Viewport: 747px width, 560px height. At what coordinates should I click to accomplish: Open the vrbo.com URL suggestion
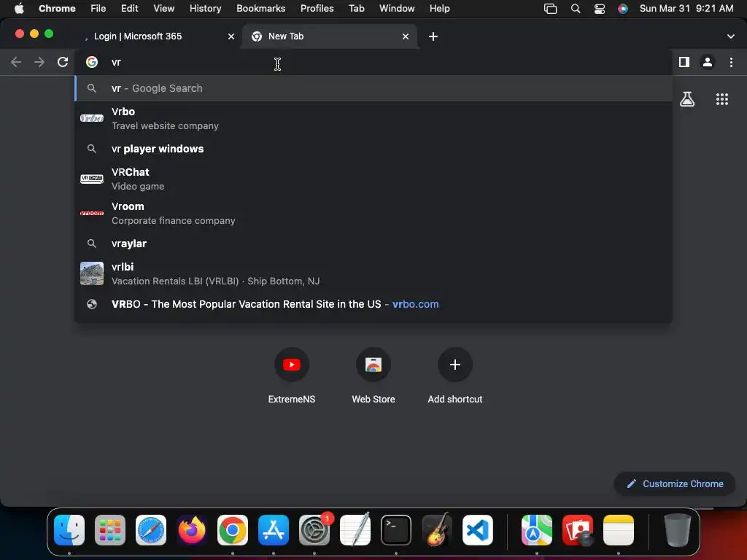[373, 304]
